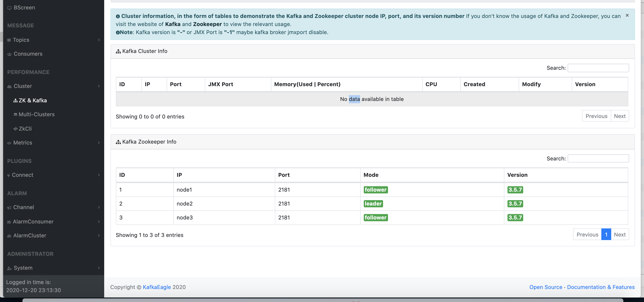The image size is (644, 302).
Task: Open ZkCli via its code icon
Action: [15, 129]
